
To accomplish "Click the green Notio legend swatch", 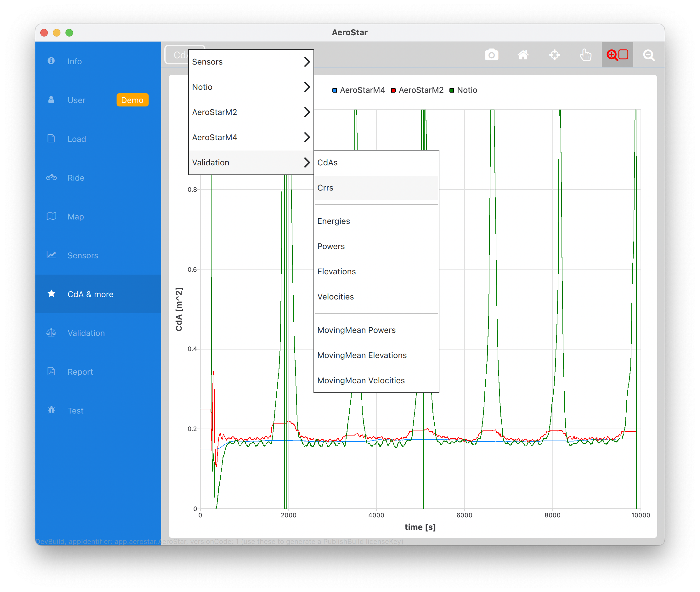I will click(x=452, y=90).
